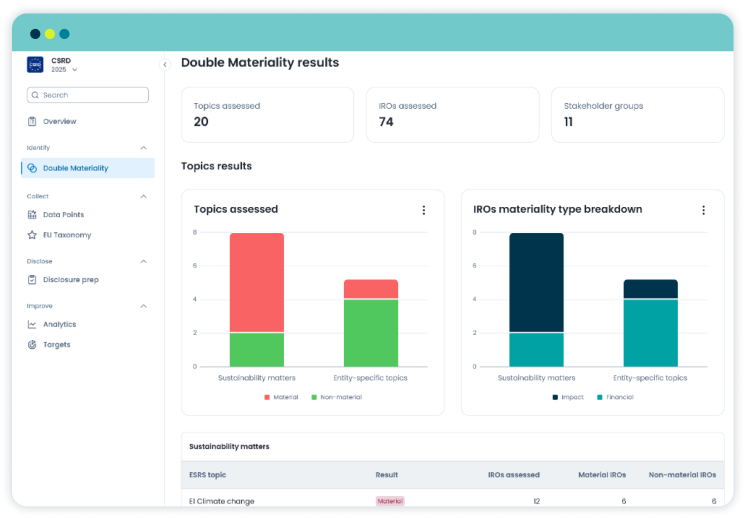Collapse the Improve section
Screen dimensions: 746x518
pyautogui.click(x=143, y=306)
